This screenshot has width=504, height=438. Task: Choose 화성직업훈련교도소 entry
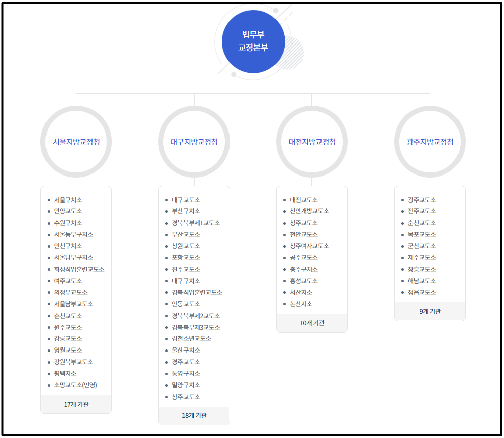point(79,269)
